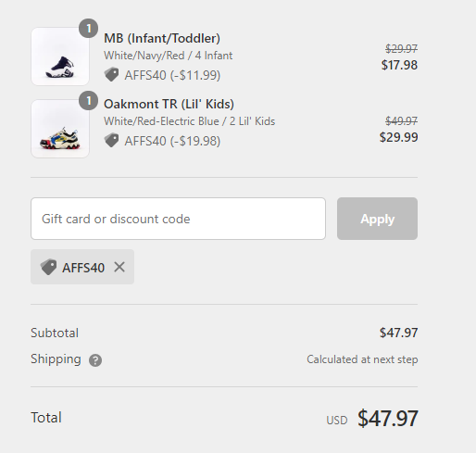The width and height of the screenshot is (476, 453).
Task: Select the MB (Infant/Toddler) product title
Action: (162, 38)
